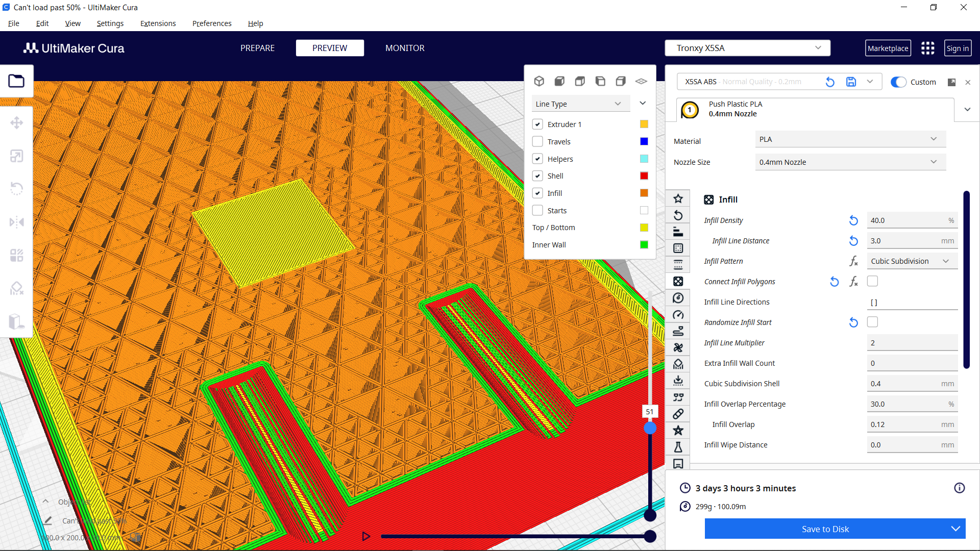Open the Line Type color scheme dropdown
This screenshot has height=551, width=980.
(580, 103)
